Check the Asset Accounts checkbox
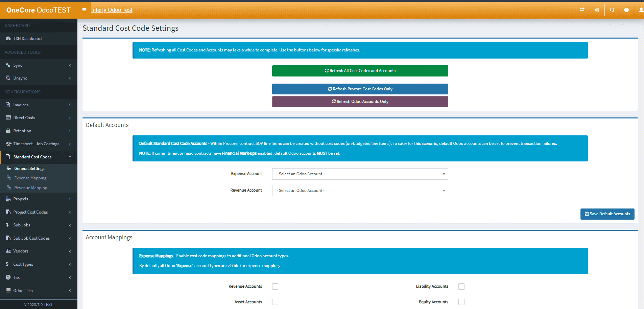Viewport: 644px width, 309px height. point(275,302)
